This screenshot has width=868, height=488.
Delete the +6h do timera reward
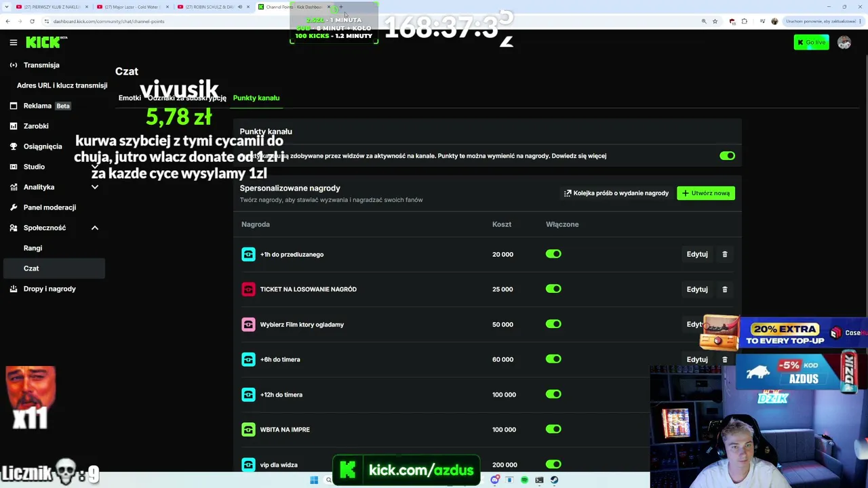(725, 359)
